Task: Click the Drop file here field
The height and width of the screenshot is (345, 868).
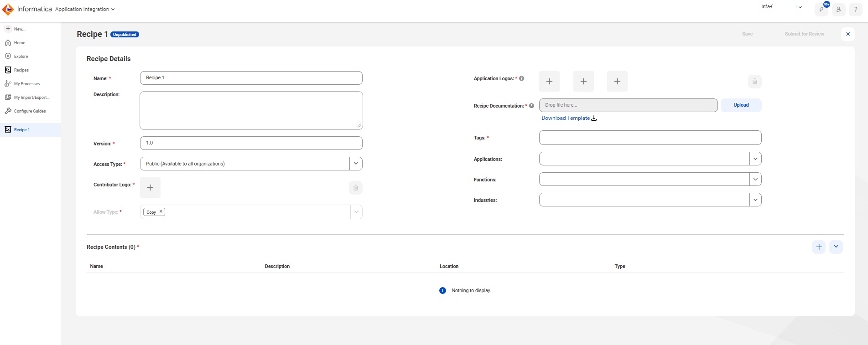Action: [x=628, y=105]
